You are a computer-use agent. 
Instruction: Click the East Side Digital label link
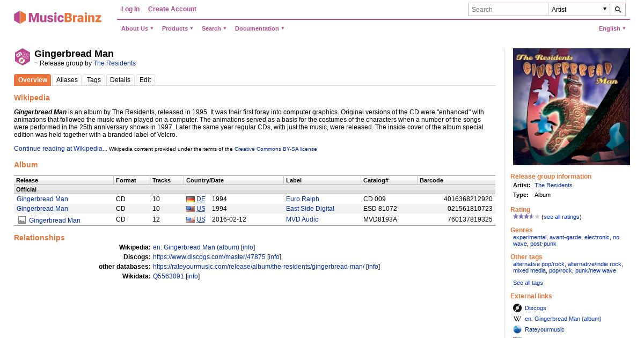310,209
